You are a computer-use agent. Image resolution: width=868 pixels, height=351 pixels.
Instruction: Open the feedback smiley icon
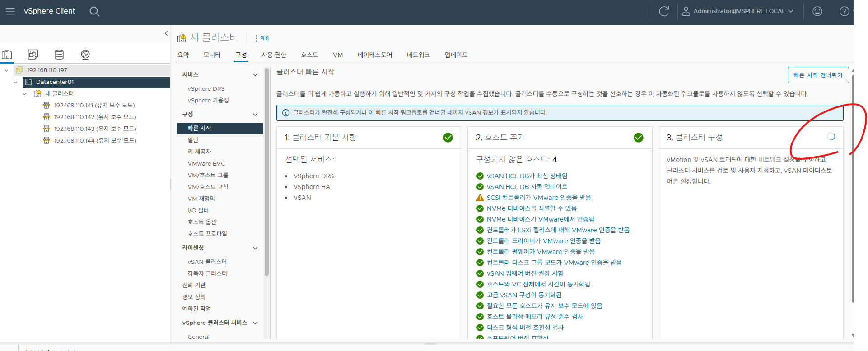tap(817, 11)
